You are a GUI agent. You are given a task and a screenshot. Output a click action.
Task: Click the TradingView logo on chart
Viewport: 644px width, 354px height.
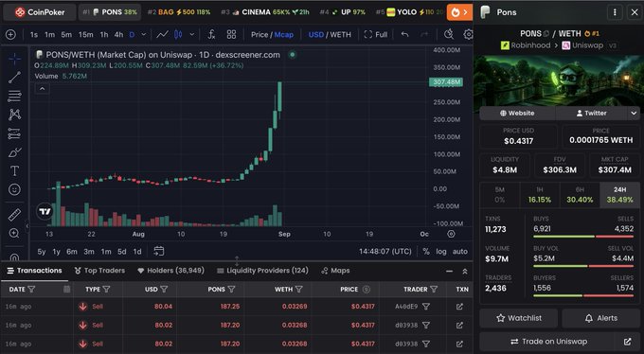tap(45, 211)
